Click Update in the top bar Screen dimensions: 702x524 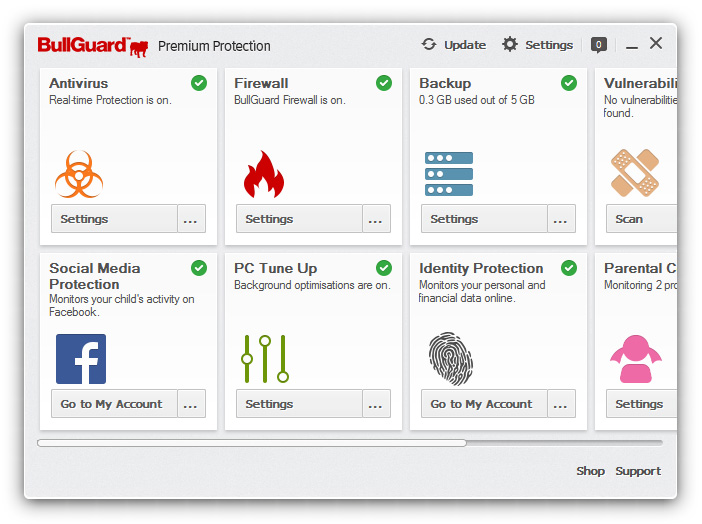[x=454, y=45]
